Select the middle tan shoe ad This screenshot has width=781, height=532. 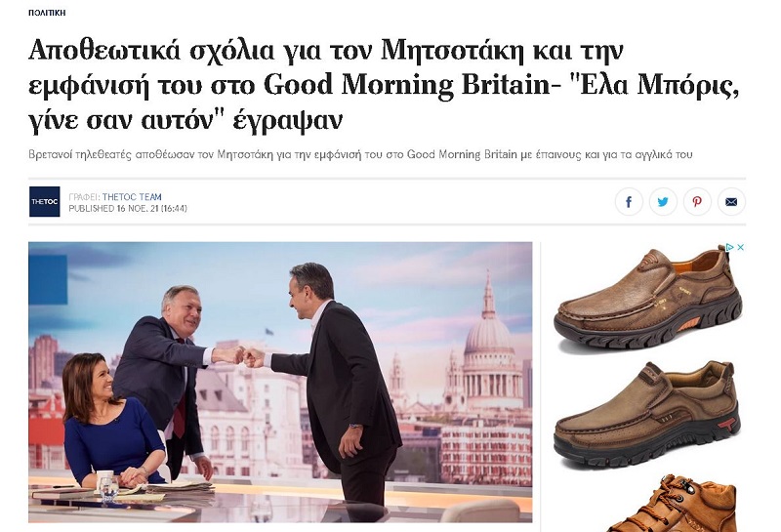[x=646, y=415]
